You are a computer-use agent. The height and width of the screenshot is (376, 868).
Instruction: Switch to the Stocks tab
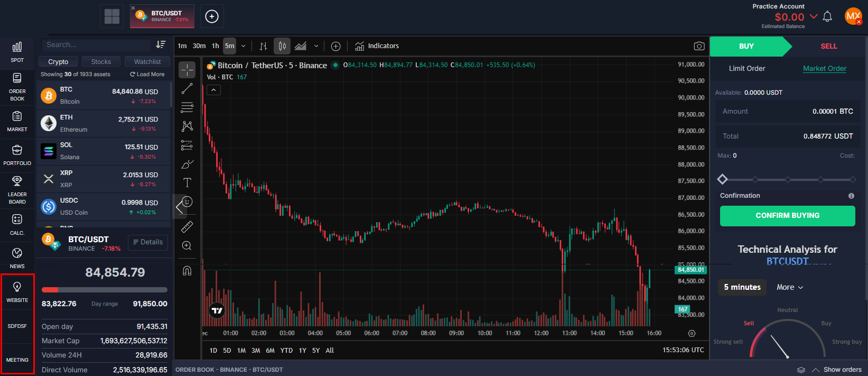click(x=101, y=62)
